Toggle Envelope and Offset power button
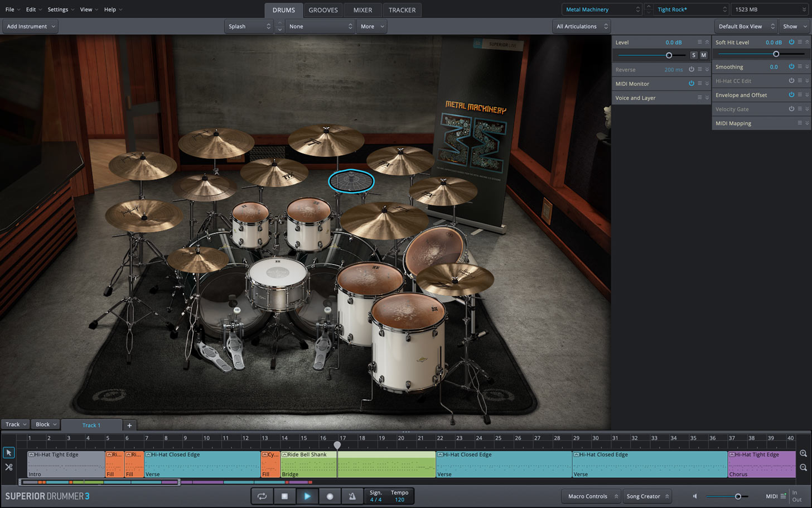The width and height of the screenshot is (812, 508). tap(791, 95)
